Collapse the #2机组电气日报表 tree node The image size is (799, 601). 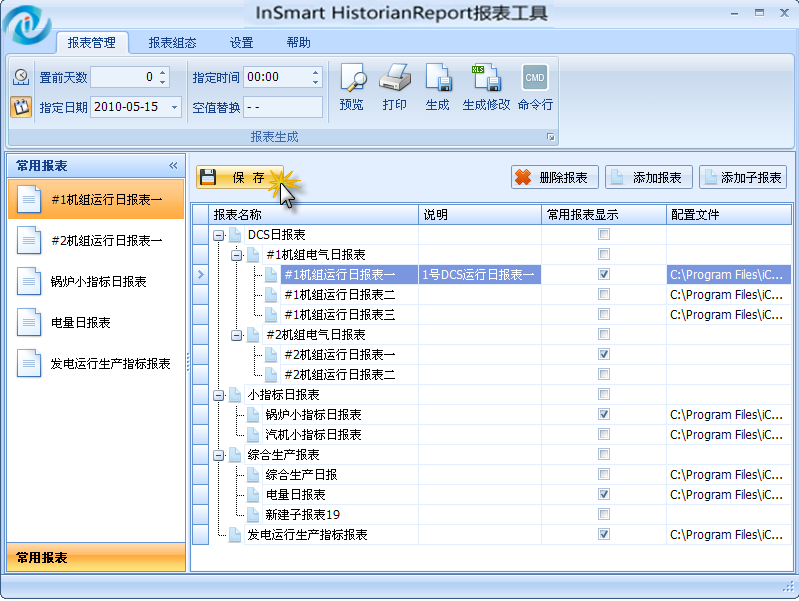tap(236, 335)
